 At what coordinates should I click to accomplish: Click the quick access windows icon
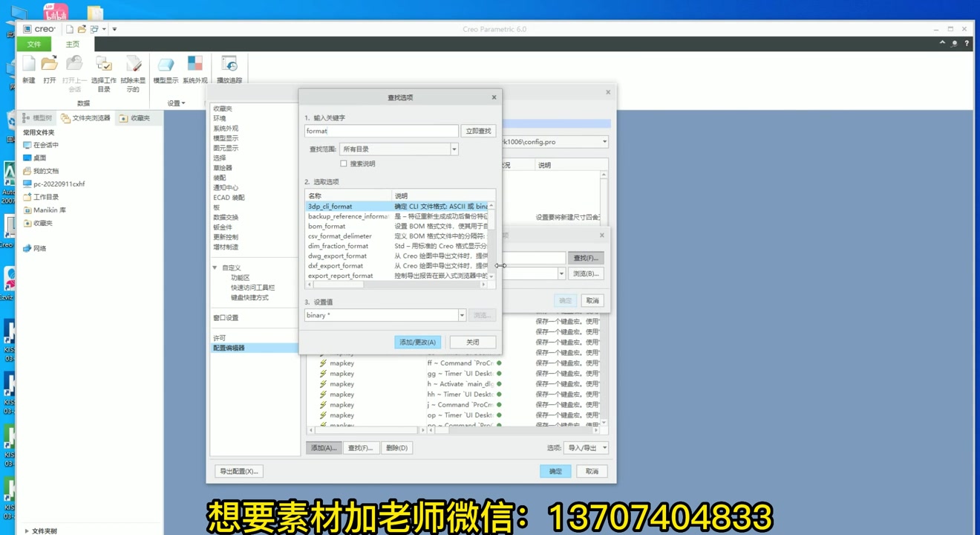point(94,29)
